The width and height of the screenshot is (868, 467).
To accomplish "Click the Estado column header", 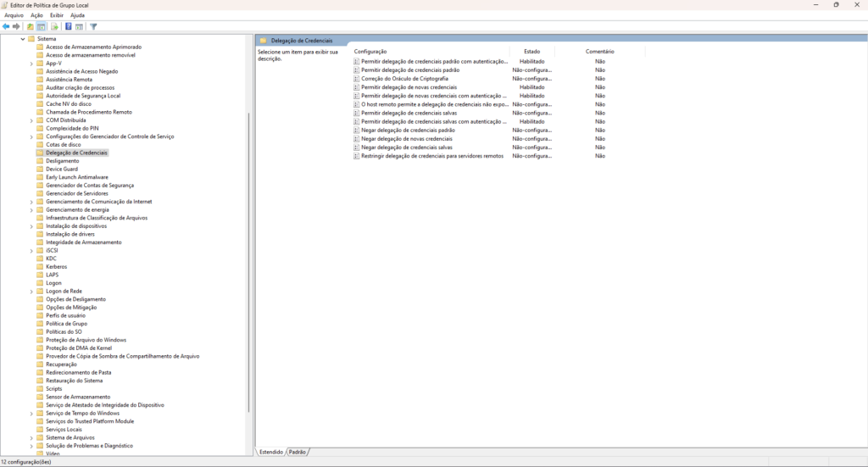I will 531,52.
